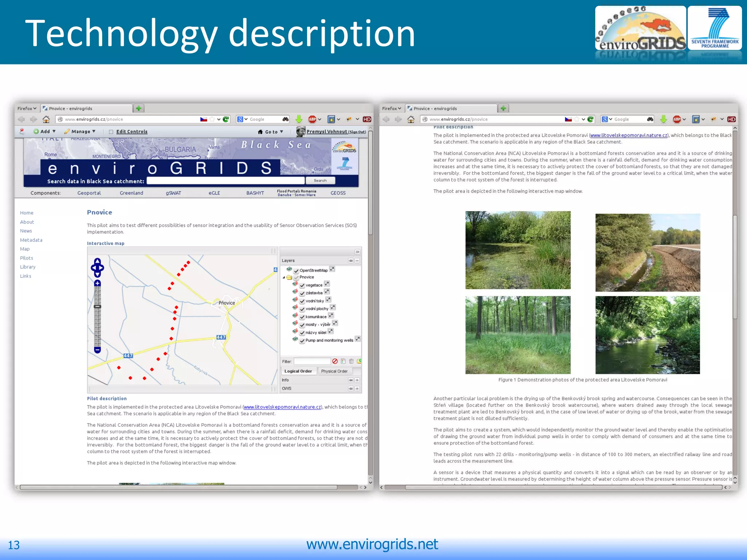Toggle Pump and monitoring wells checkbox
The image size is (747, 560).
(302, 341)
